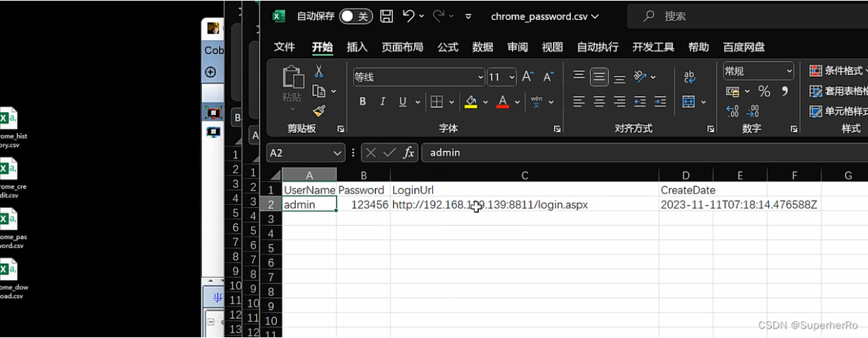Click the Decrease Indent icon
The height and width of the screenshot is (338, 868).
(x=640, y=101)
